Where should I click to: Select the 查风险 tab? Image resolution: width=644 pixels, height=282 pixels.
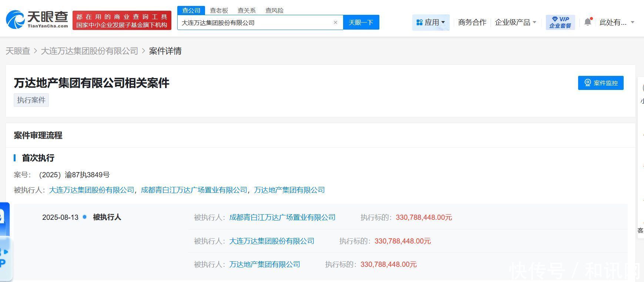[274, 10]
